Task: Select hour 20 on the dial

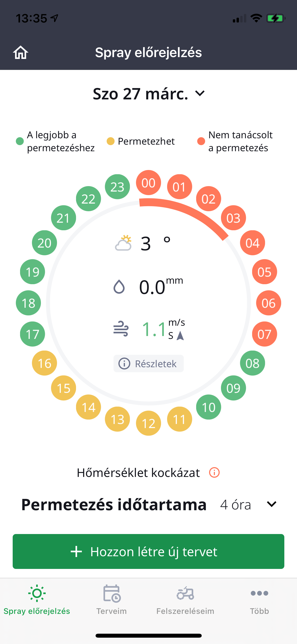Action: tap(44, 243)
